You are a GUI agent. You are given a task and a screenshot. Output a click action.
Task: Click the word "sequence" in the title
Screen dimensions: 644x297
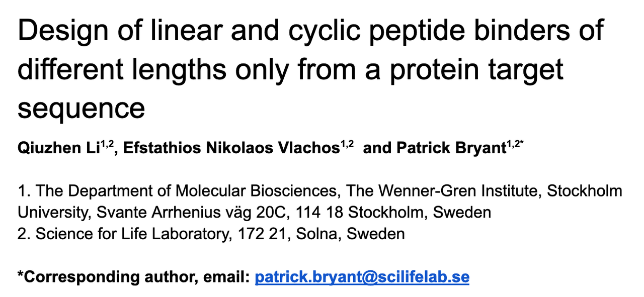coord(82,108)
